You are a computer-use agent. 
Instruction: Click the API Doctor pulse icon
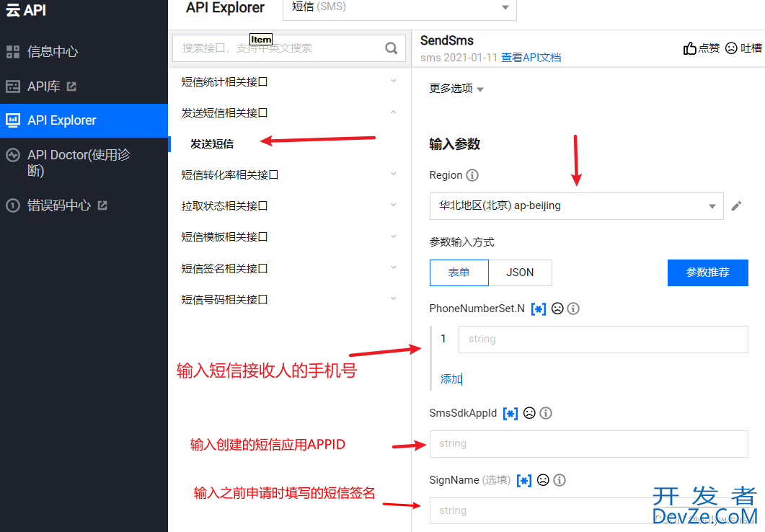[x=13, y=155]
